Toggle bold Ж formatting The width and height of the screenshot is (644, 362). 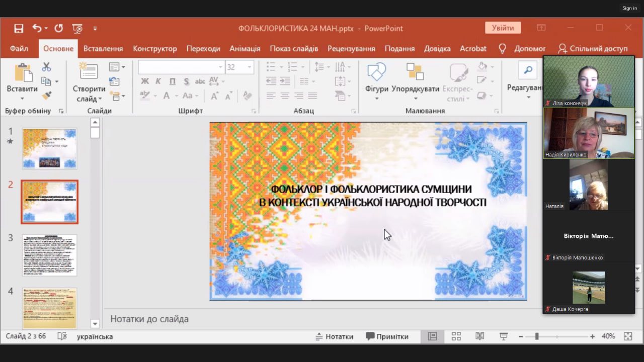(145, 81)
